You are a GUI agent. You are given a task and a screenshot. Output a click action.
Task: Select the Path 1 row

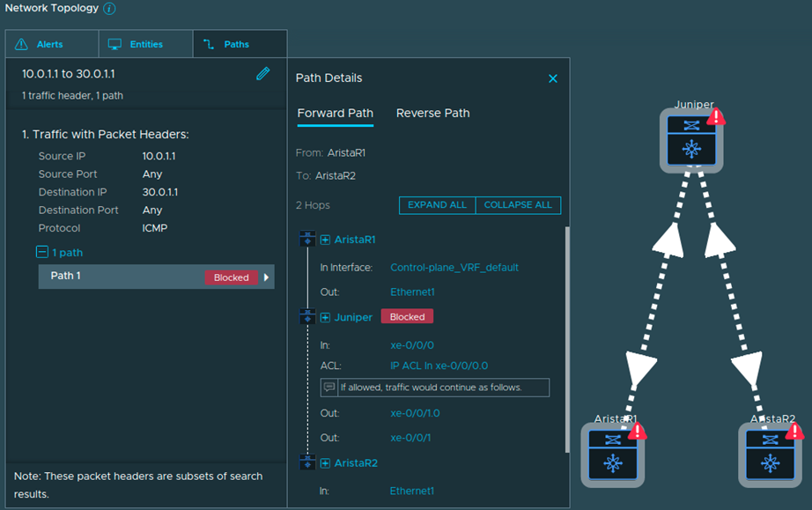coord(156,277)
